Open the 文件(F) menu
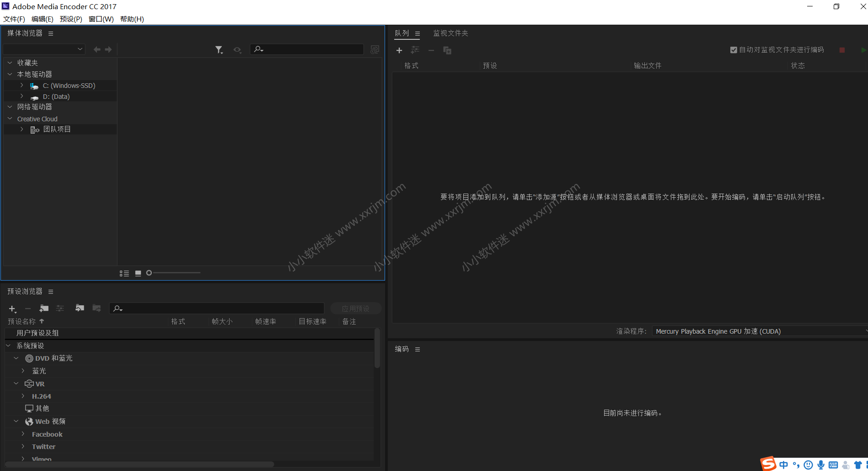 14,19
